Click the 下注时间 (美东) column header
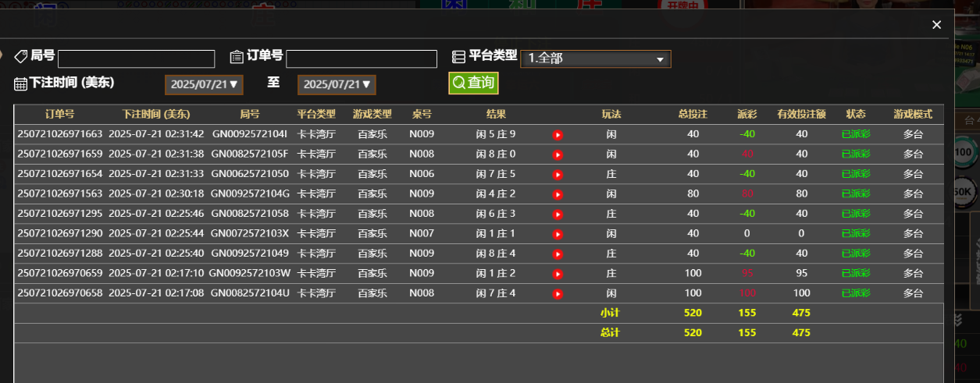The image size is (980, 383). click(156, 114)
